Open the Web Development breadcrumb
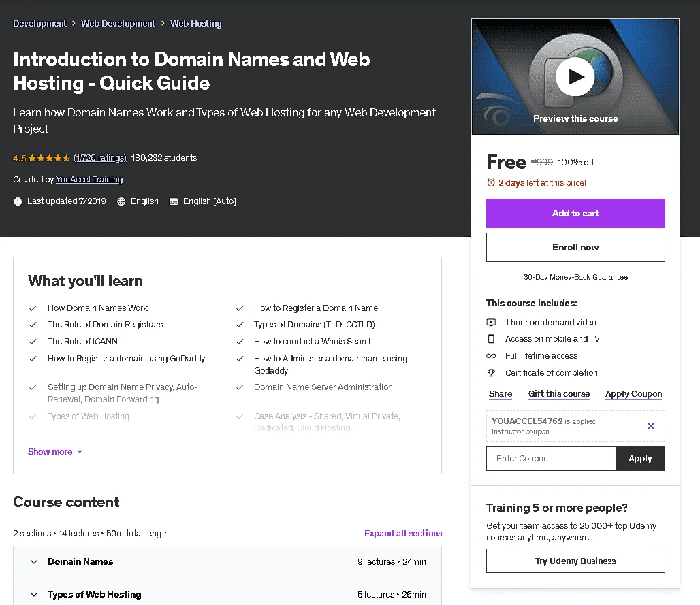Image resolution: width=700 pixels, height=605 pixels. [x=118, y=24]
